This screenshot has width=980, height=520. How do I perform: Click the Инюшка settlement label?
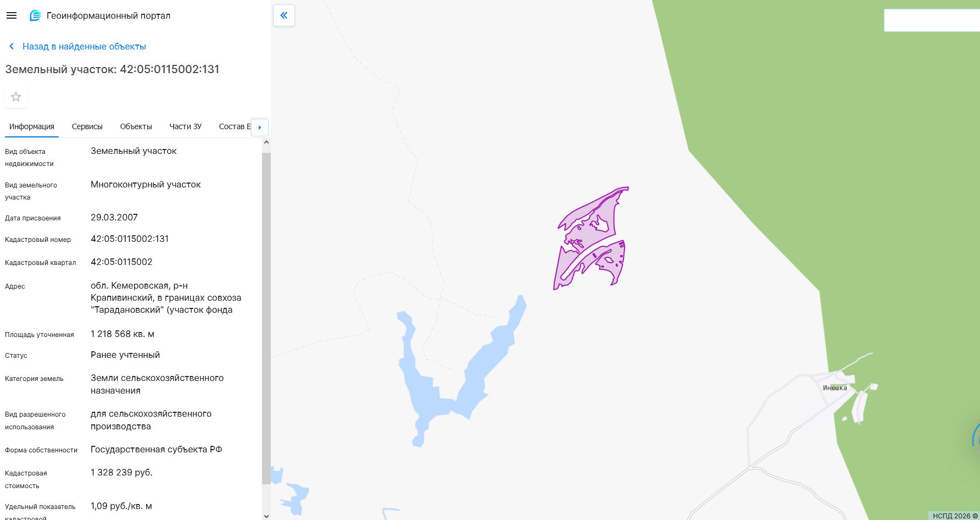point(835,388)
